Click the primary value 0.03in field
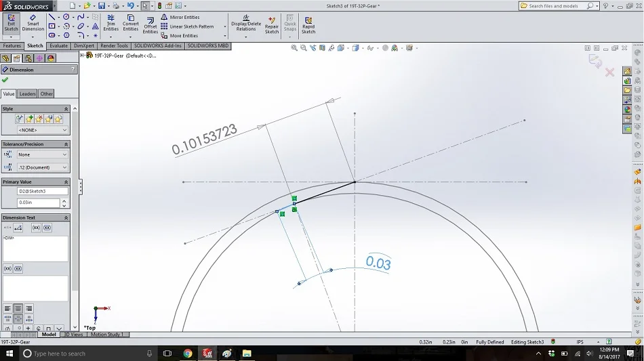Viewport: 644px width, 361px height. pyautogui.click(x=38, y=203)
